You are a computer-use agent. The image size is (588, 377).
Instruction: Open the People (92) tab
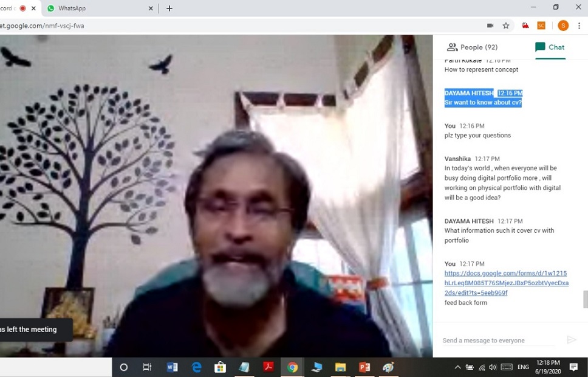(x=472, y=47)
